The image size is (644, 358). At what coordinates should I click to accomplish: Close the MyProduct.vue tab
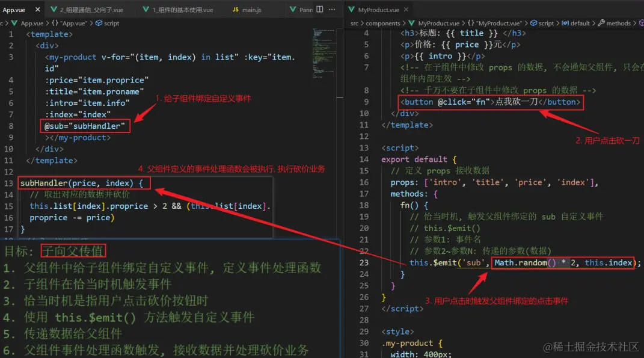pos(406,10)
